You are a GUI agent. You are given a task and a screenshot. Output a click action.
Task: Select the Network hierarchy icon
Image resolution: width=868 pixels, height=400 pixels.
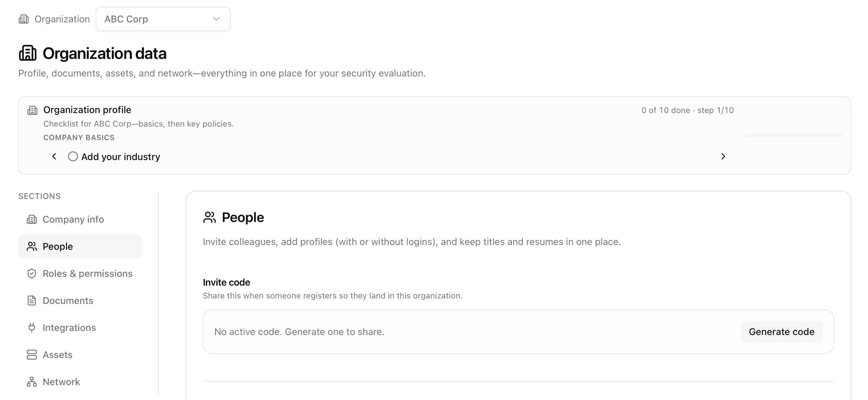32,382
